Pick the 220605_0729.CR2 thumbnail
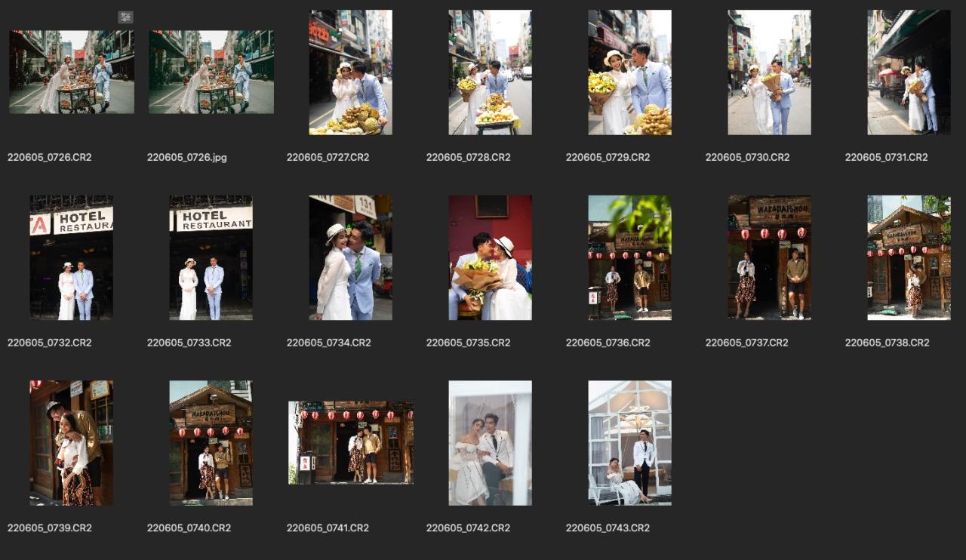This screenshot has height=560, width=966. 629,72
